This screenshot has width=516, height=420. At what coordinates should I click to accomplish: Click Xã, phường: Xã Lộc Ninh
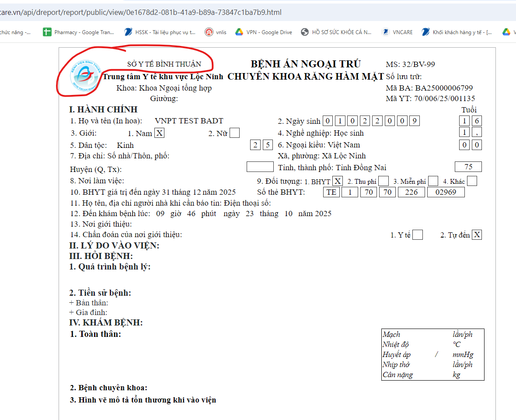tap(322, 156)
